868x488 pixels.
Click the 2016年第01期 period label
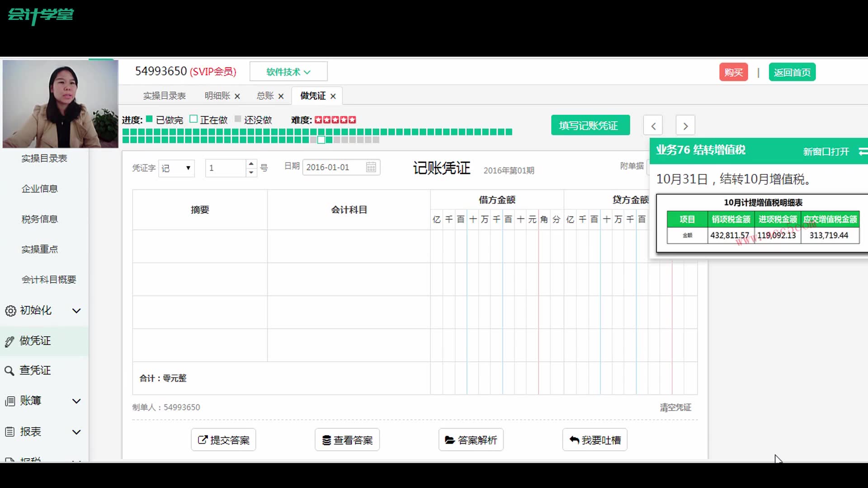coord(509,170)
